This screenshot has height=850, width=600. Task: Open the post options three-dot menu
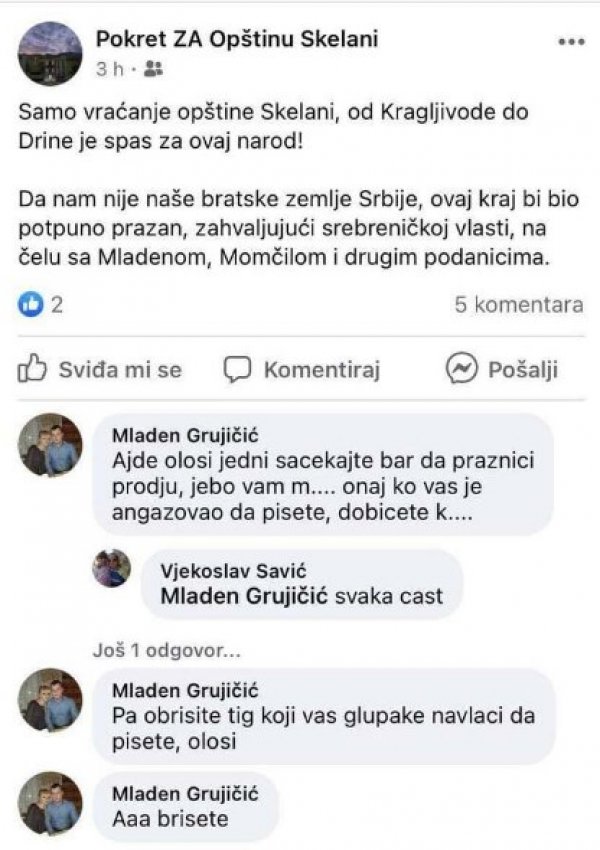coord(570,43)
